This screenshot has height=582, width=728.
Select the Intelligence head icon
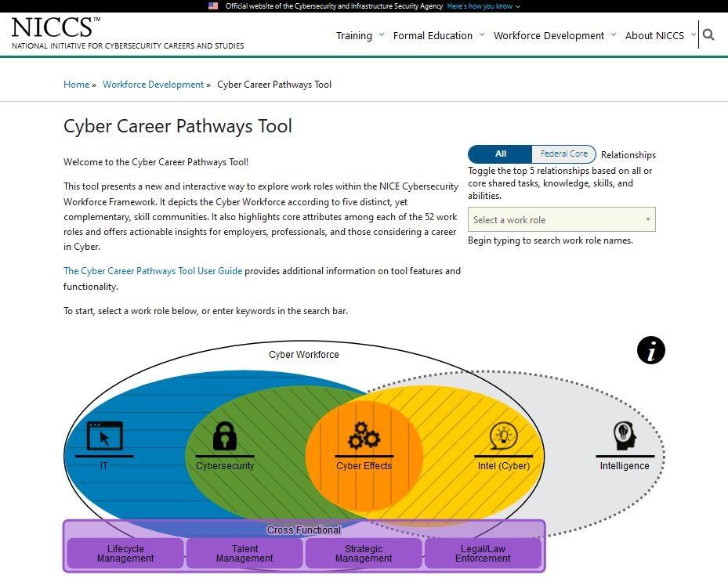click(x=624, y=437)
